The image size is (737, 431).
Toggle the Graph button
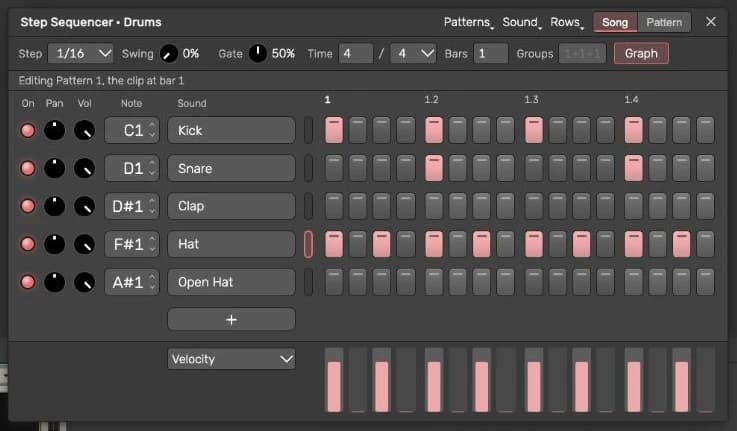[x=641, y=54]
